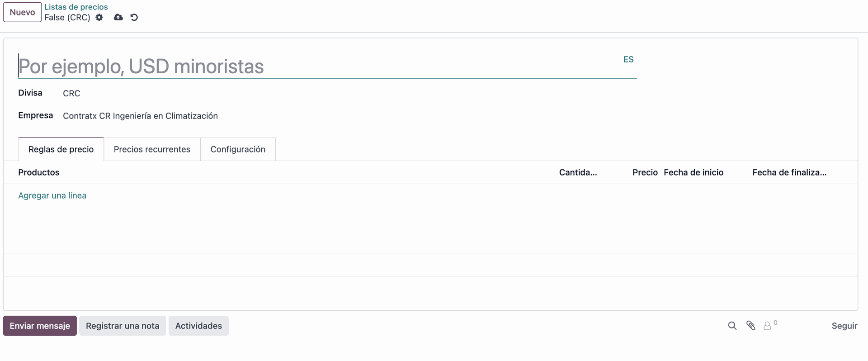
Task: Sort by Fecha de inicio column
Action: (x=693, y=172)
